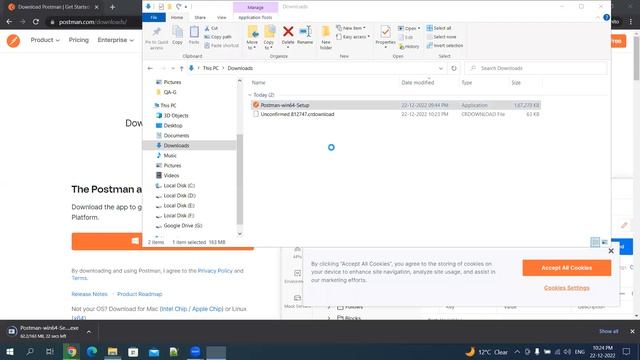Viewport: 640px width, 360px height.
Task: Select Local Disk (C:) in navigation pane
Action: click(179, 185)
